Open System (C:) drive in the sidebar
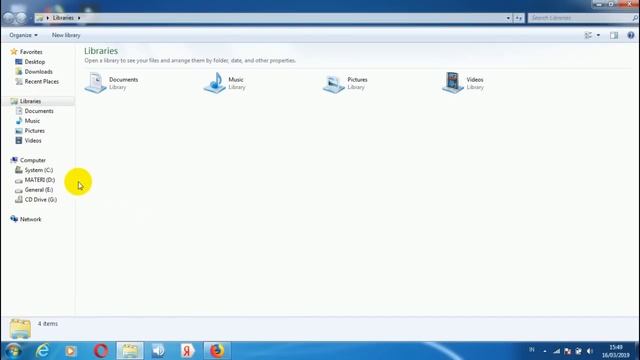Image resolution: width=640 pixels, height=360 pixels. click(x=39, y=170)
